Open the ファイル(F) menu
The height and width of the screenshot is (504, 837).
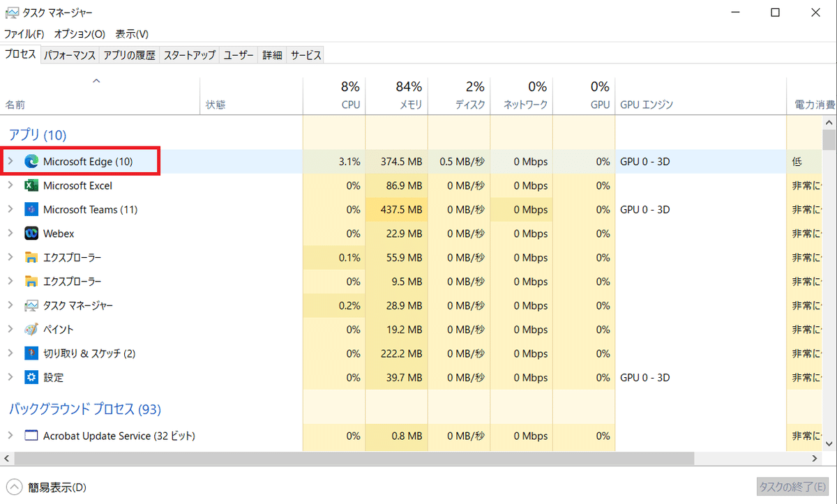(24, 33)
